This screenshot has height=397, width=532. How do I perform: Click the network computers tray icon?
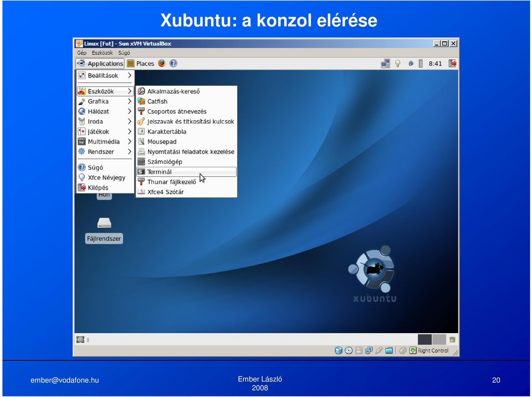pyautogui.click(x=386, y=64)
